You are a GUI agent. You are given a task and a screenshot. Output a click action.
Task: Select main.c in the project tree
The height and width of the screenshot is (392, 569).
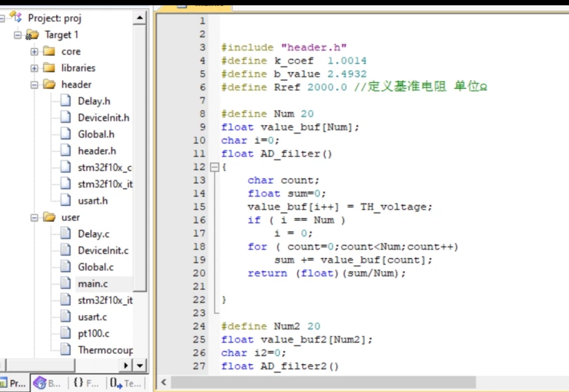click(93, 284)
